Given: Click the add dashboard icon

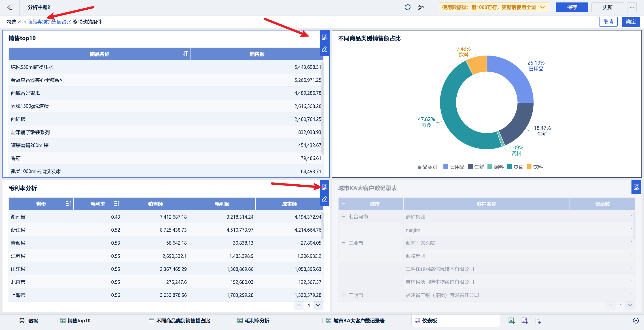Looking at the screenshot, I should (524, 321).
